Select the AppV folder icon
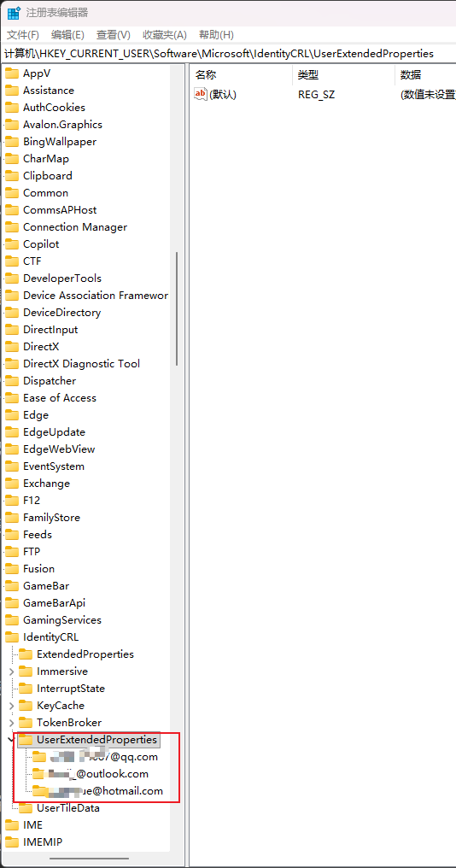The image size is (456, 868). (x=12, y=73)
